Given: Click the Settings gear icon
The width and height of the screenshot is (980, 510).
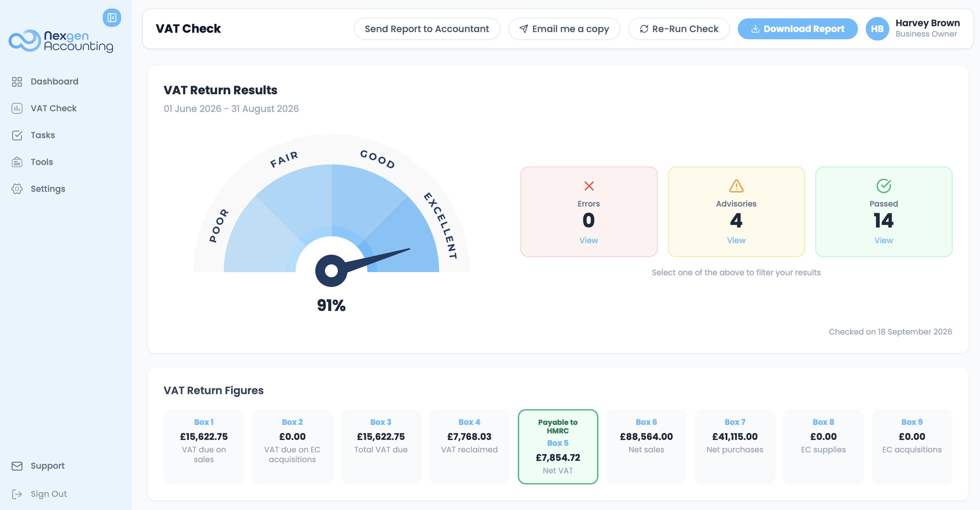Looking at the screenshot, I should coord(17,189).
